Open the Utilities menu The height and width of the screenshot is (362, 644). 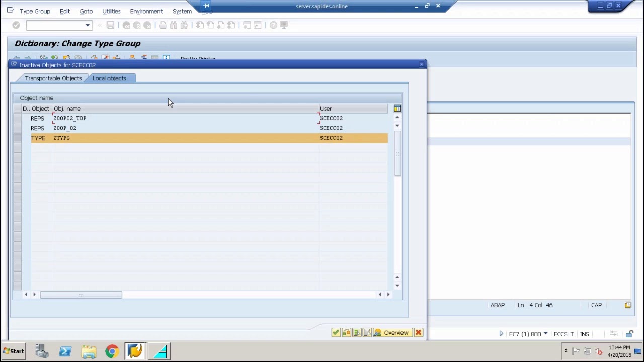tap(111, 11)
